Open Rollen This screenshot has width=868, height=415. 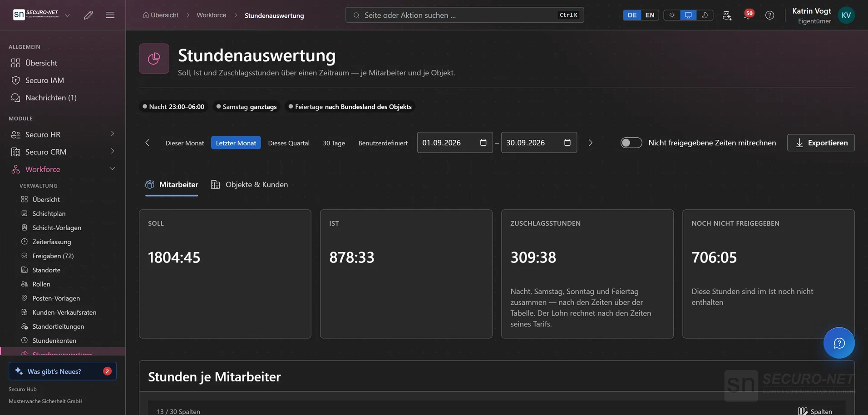pyautogui.click(x=67, y=284)
